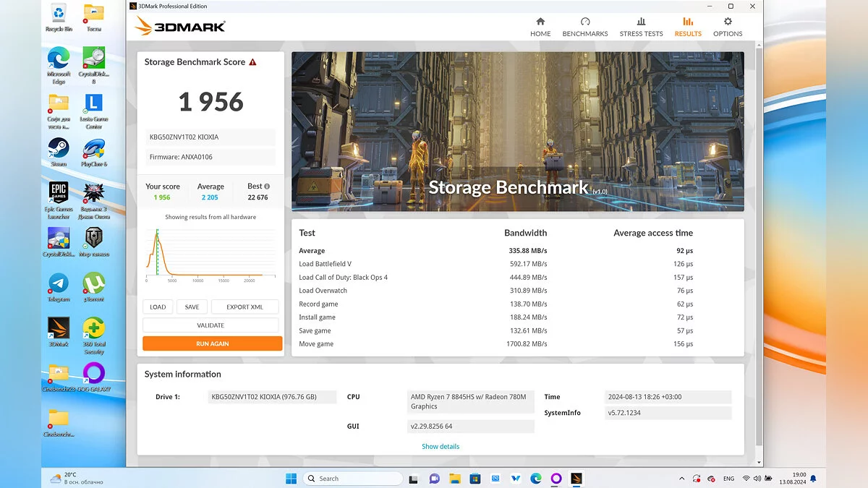The width and height of the screenshot is (868, 488).
Task: Expand system info via Show details
Action: [441, 447]
